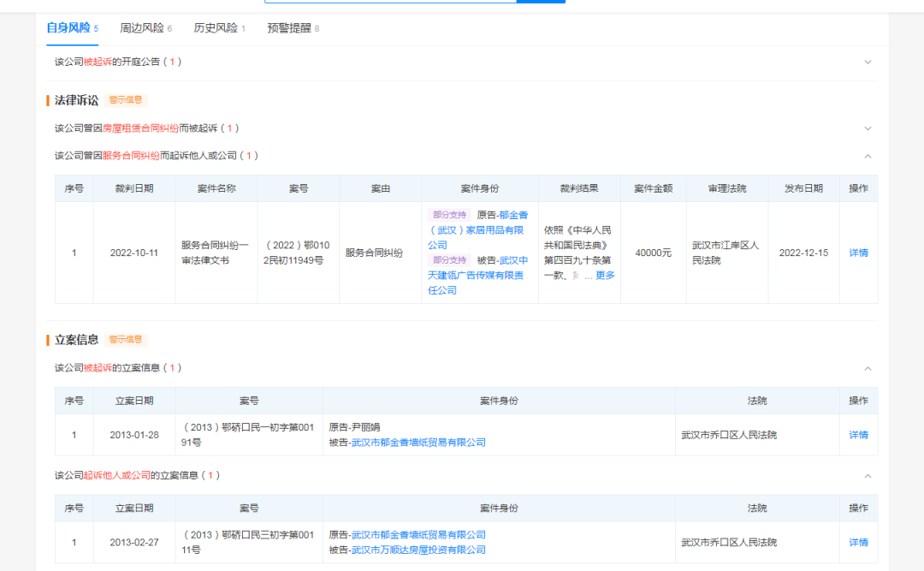View 详情 for the 2013-01-28 filing
The height and width of the screenshot is (571, 924).
(x=858, y=435)
